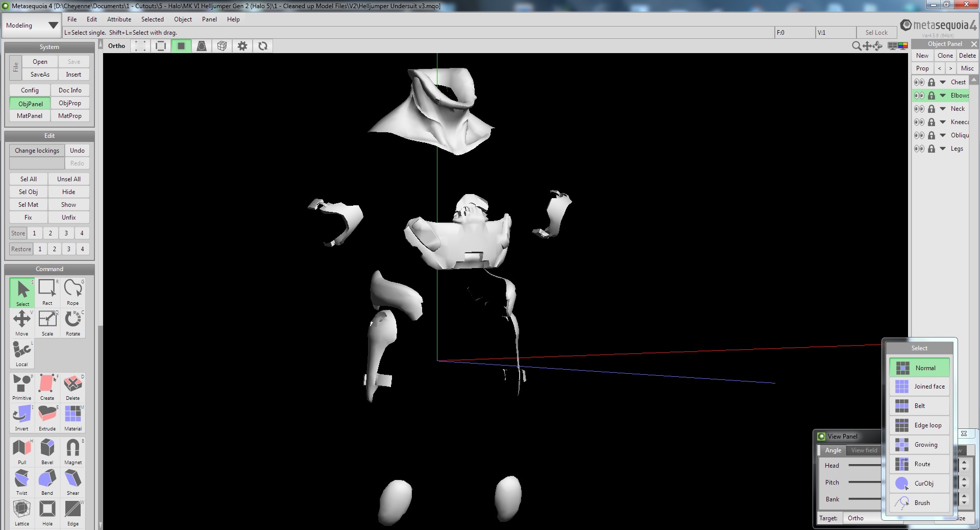The width and height of the screenshot is (980, 530).
Task: Toggle ObjPanel display button
Action: [x=31, y=104]
